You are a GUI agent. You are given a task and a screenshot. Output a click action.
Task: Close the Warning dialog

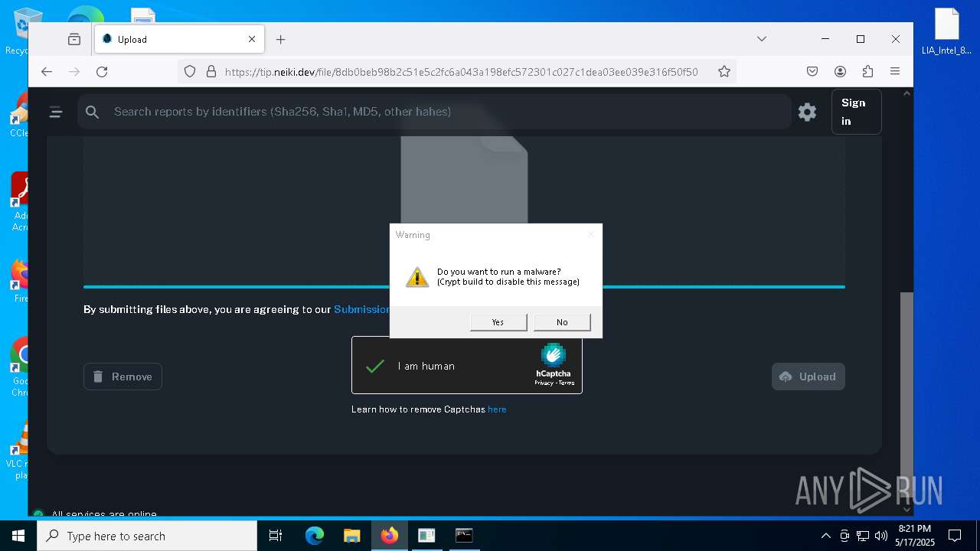pyautogui.click(x=591, y=234)
